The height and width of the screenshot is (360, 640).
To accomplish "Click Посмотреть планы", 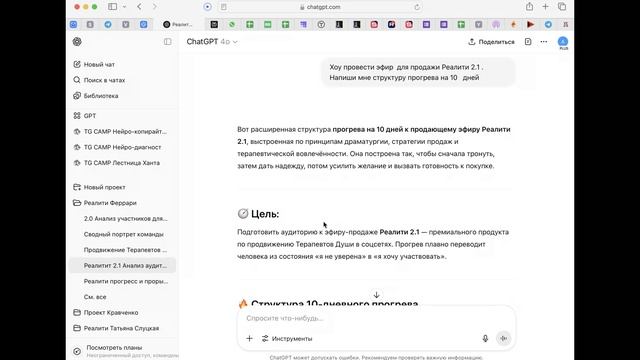I will [114, 348].
